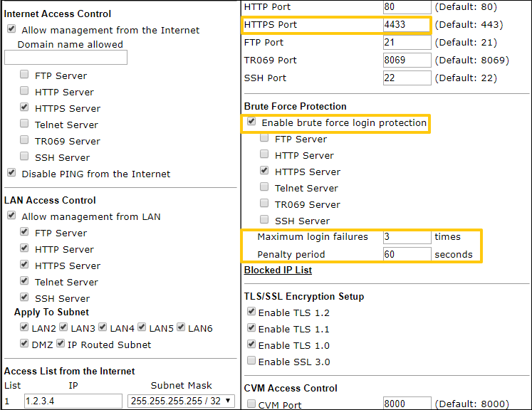Click the HTTPS Port input field
Viewport: 532px width, 410px height.
(x=407, y=24)
